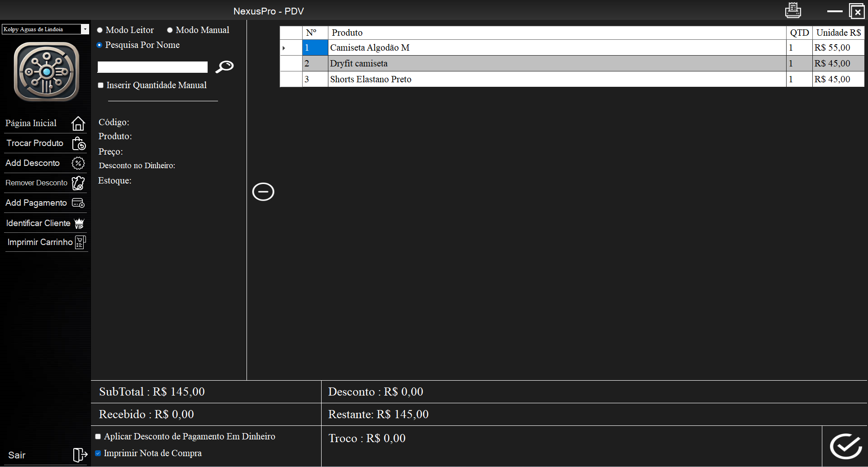Click Add Pagamento button
The image size is (868, 467).
pos(36,203)
